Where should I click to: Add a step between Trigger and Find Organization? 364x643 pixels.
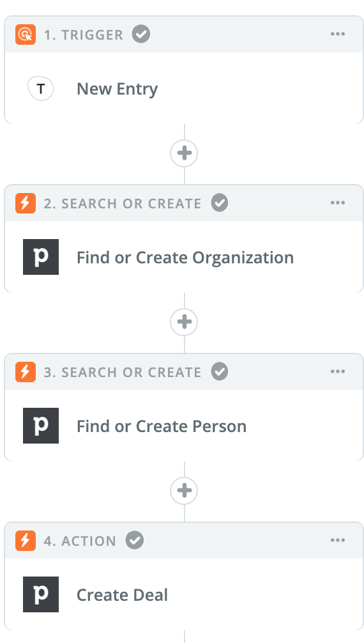[x=184, y=153]
